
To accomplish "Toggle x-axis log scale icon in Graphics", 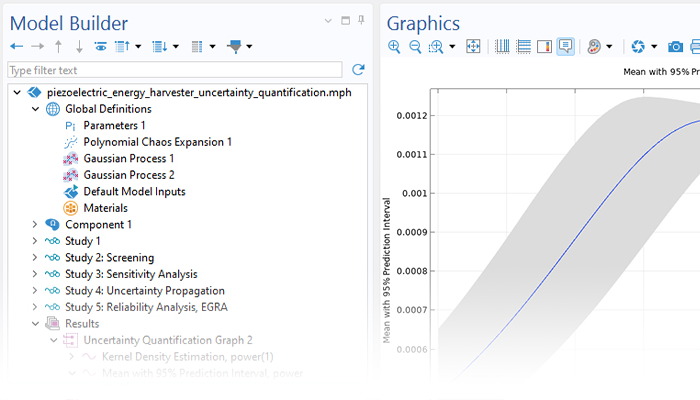I will click(x=502, y=46).
